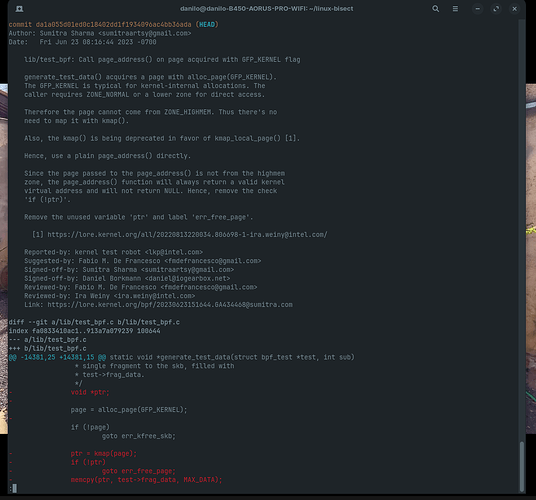Minimize the terminal window

click(x=478, y=9)
